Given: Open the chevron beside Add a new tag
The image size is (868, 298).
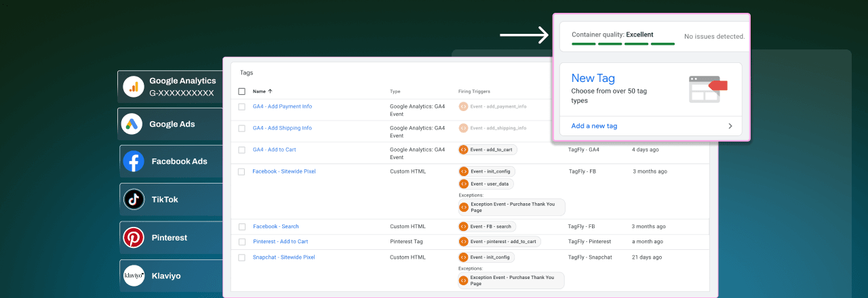Looking at the screenshot, I should [x=730, y=126].
